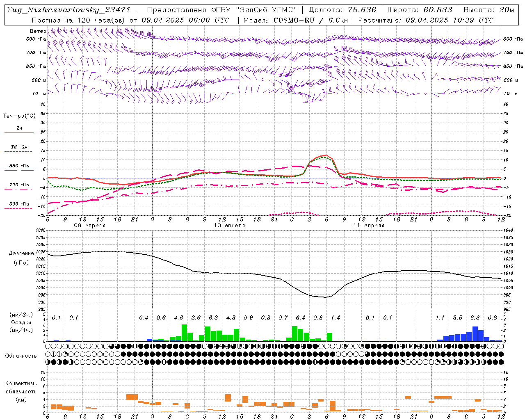Click the 4.3 precipitation total value

(231, 318)
